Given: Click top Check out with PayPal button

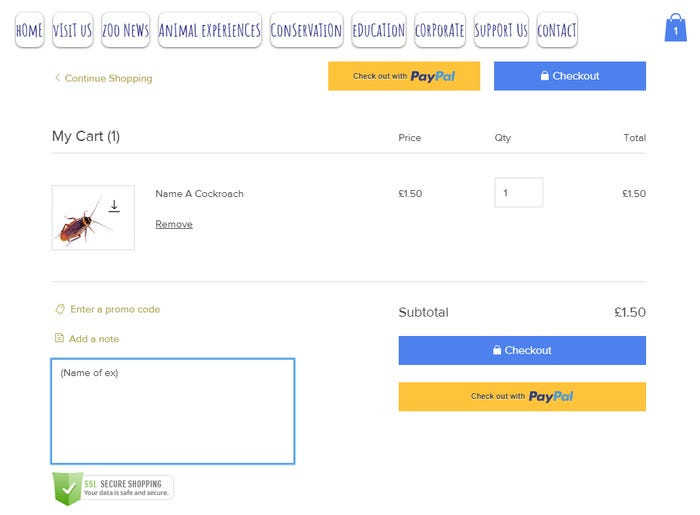Looking at the screenshot, I should pyautogui.click(x=404, y=76).
